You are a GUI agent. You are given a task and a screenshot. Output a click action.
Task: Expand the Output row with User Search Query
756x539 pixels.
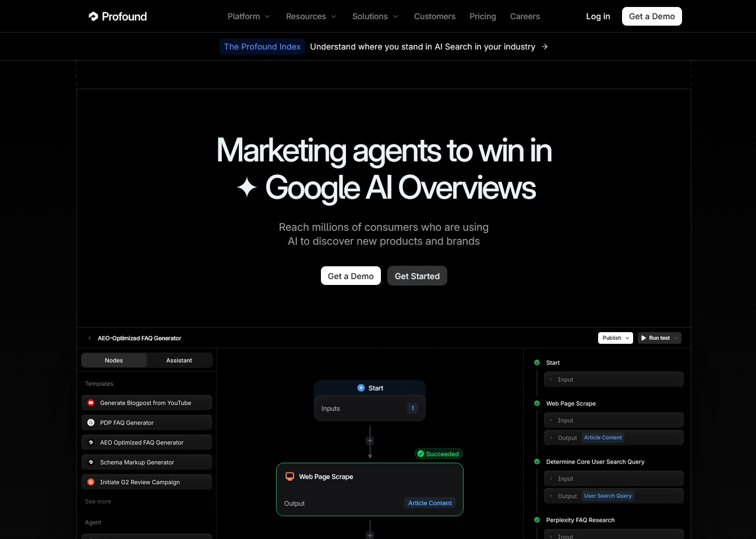(614, 496)
